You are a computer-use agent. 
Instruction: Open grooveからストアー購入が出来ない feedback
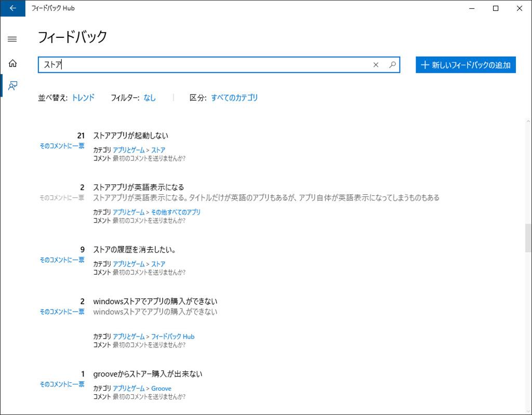click(x=148, y=374)
